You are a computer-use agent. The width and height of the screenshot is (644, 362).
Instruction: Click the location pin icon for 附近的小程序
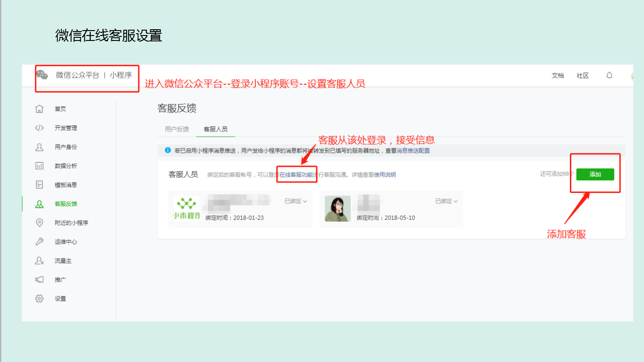40,223
